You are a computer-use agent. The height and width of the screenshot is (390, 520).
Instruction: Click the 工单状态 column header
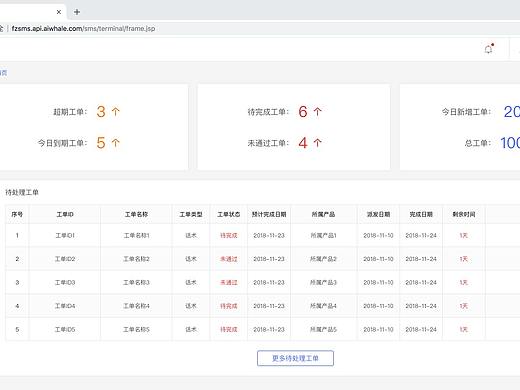[x=229, y=214]
